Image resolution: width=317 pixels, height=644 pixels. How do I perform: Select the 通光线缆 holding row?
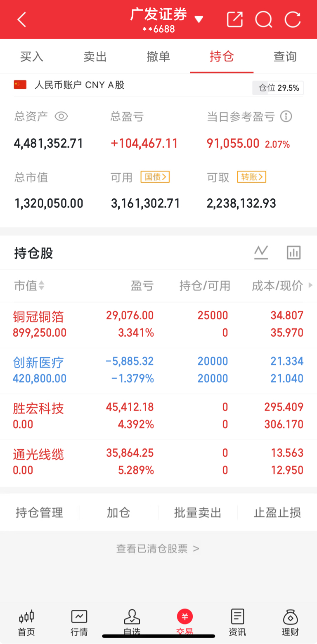(x=158, y=462)
